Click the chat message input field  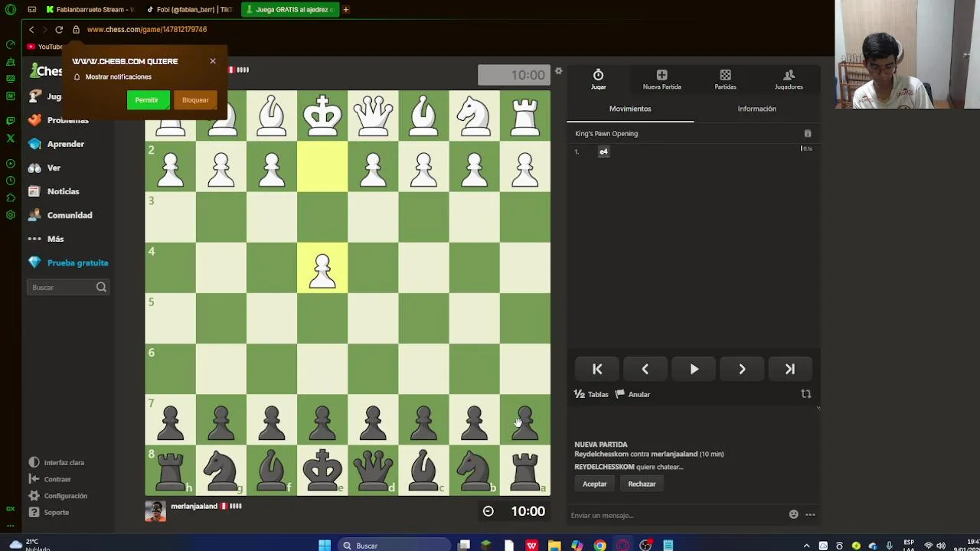(674, 515)
